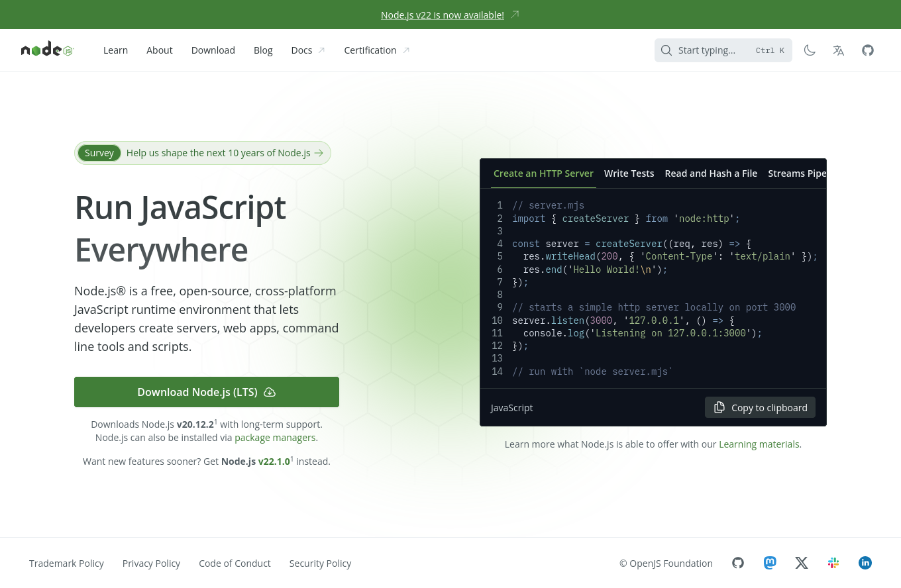The width and height of the screenshot is (901, 588).
Task: Open package managers link
Action: click(x=275, y=438)
